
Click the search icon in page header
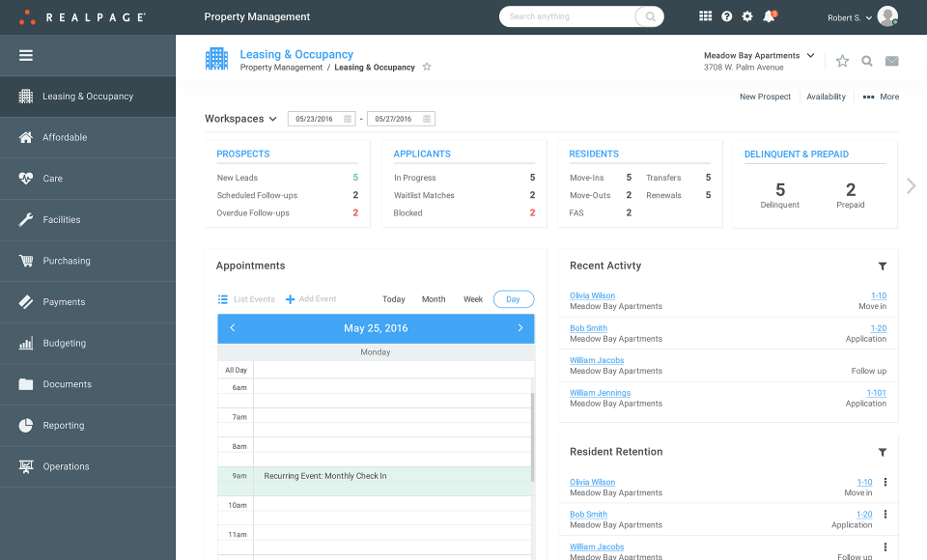point(867,61)
